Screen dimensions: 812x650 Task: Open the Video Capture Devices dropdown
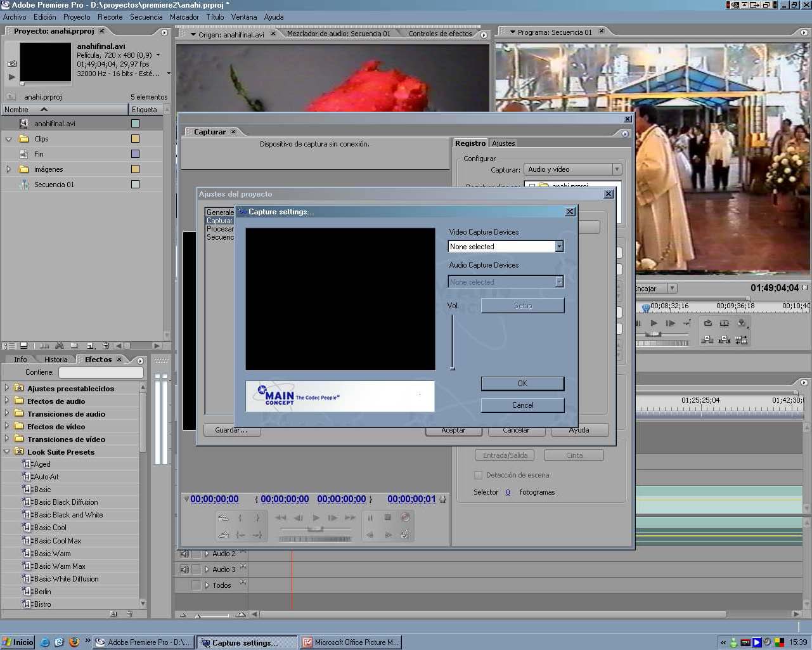(559, 246)
